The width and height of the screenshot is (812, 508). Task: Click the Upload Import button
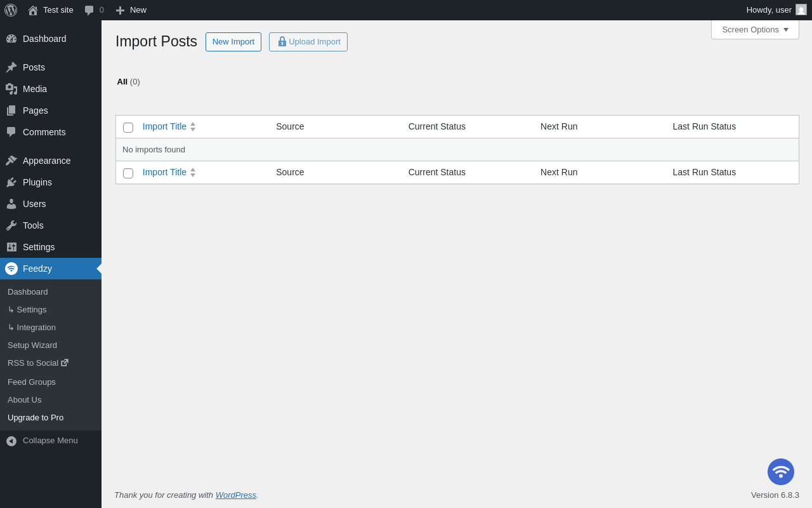tap(308, 42)
